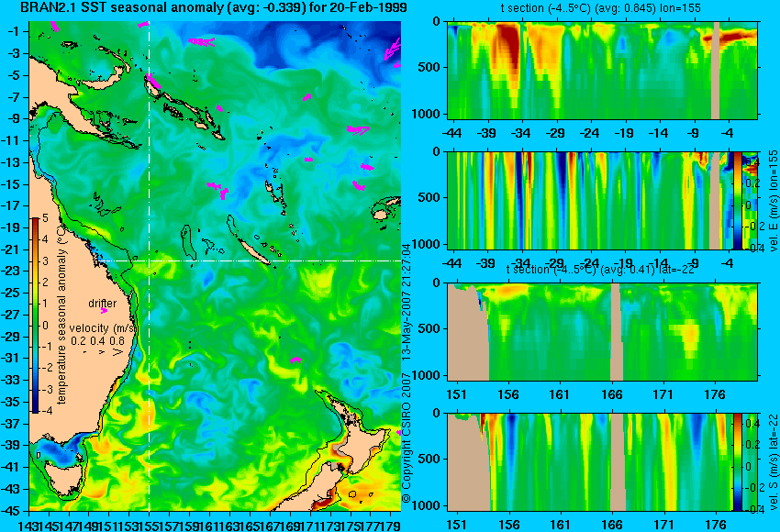Image resolution: width=780 pixels, height=532 pixels.
Task: Click the vel. S color bar scale
Action: 737,461
